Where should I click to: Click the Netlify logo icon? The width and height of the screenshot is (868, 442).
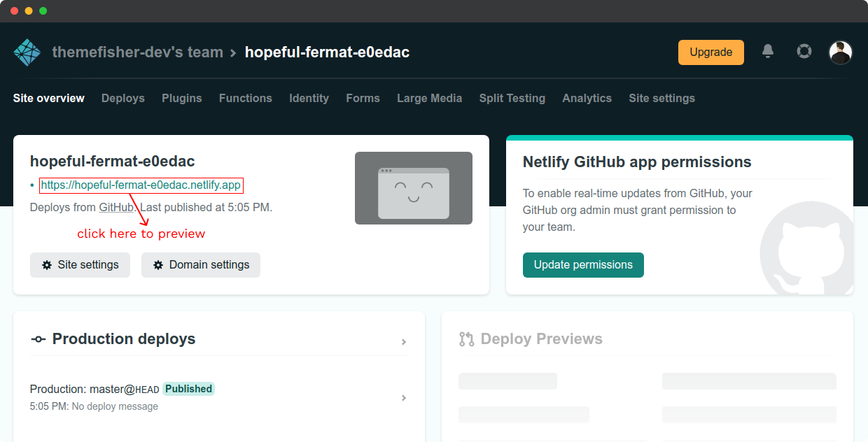(x=27, y=52)
